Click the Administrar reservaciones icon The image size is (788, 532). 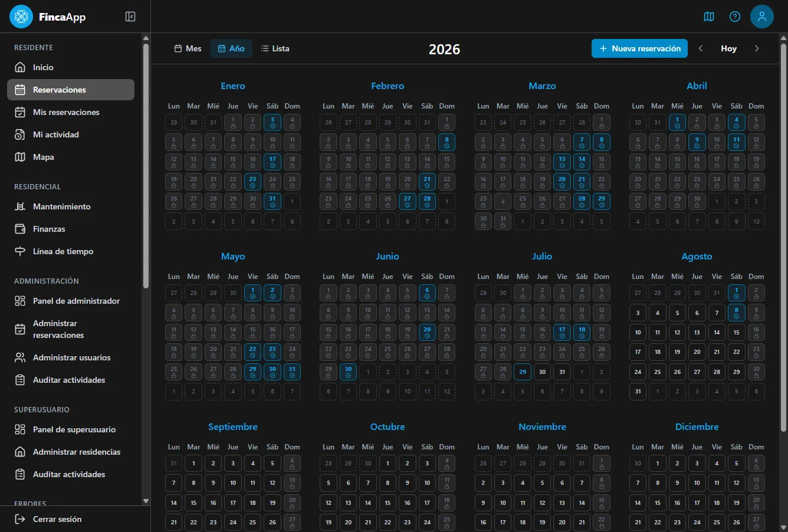[x=20, y=329]
